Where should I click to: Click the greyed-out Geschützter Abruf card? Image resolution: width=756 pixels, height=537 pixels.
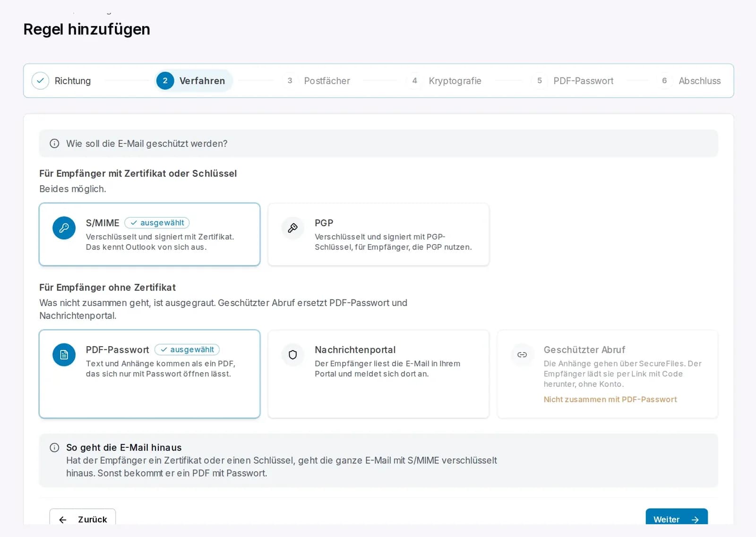608,374
